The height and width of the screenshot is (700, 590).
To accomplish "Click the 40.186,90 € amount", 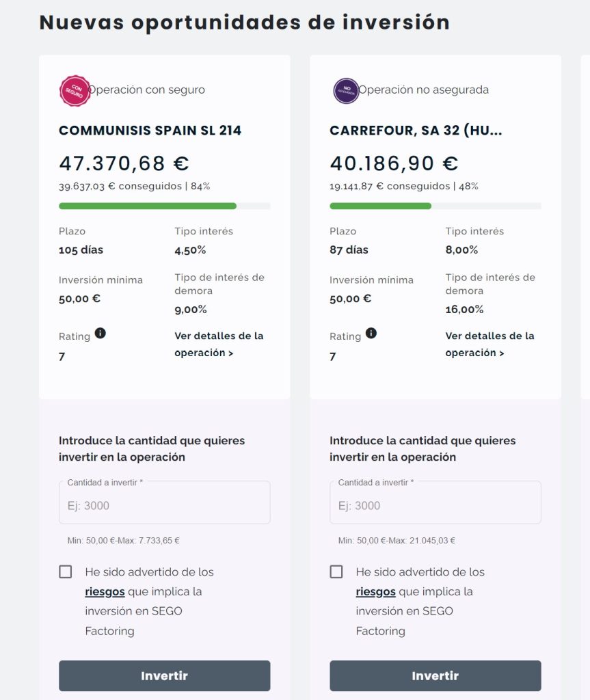I will [394, 164].
